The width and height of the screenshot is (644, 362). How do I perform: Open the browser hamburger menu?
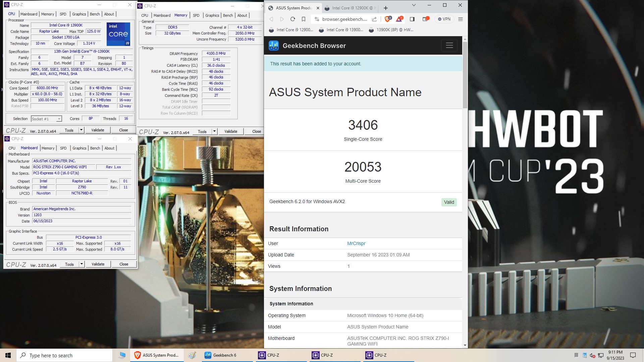[x=461, y=19]
